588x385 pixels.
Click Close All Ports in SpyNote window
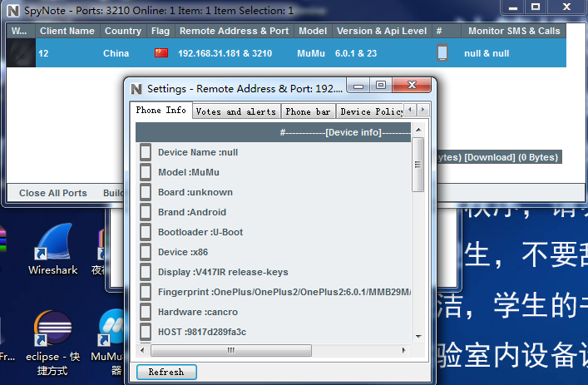(53, 193)
